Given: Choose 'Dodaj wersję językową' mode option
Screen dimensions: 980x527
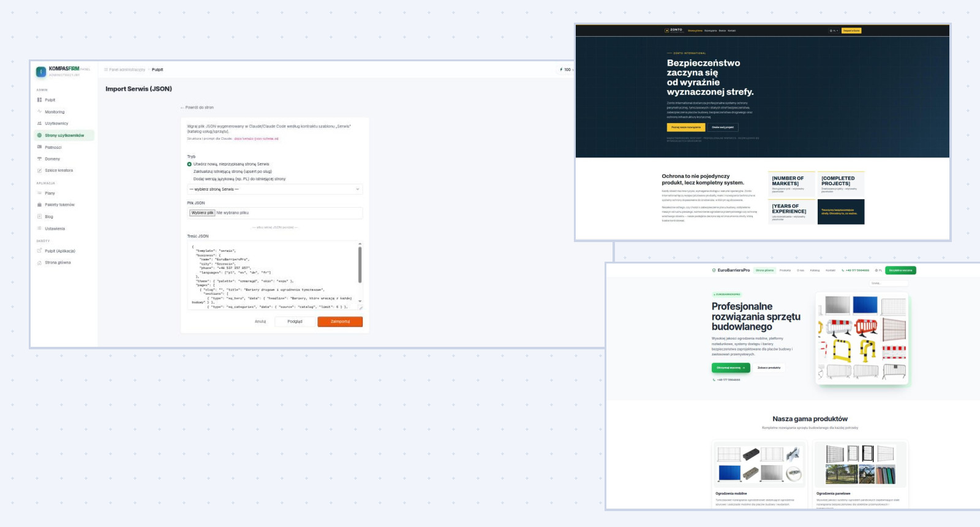Looking at the screenshot, I should point(239,179).
